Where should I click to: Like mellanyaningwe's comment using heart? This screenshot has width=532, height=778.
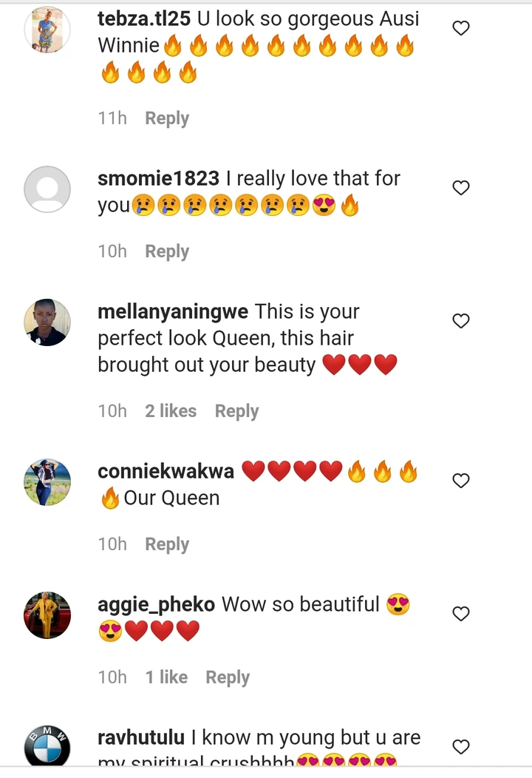pos(461,321)
